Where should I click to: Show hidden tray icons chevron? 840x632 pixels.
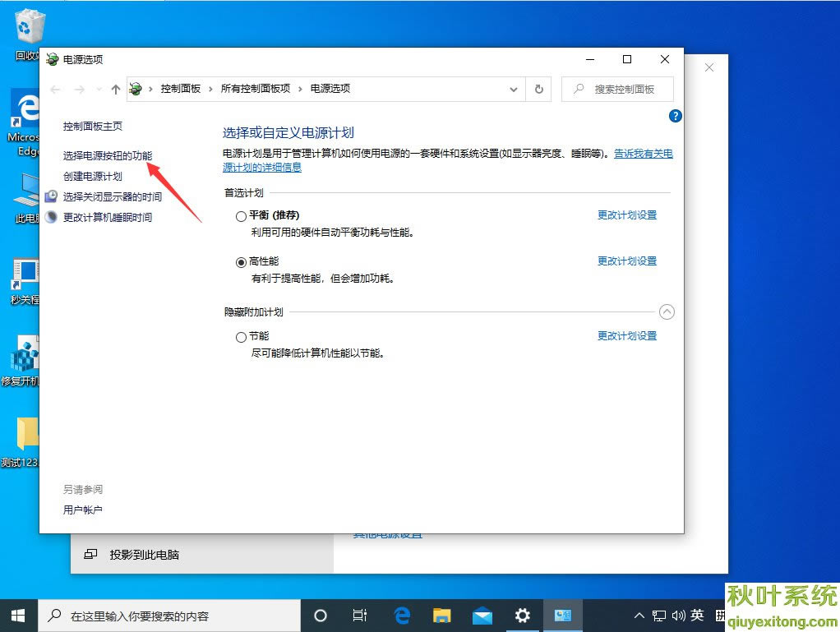639,616
